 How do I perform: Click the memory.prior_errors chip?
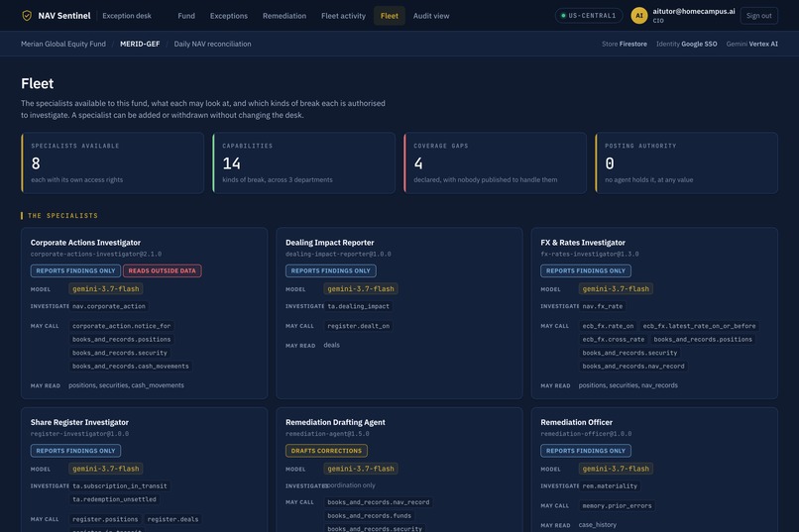617,505
